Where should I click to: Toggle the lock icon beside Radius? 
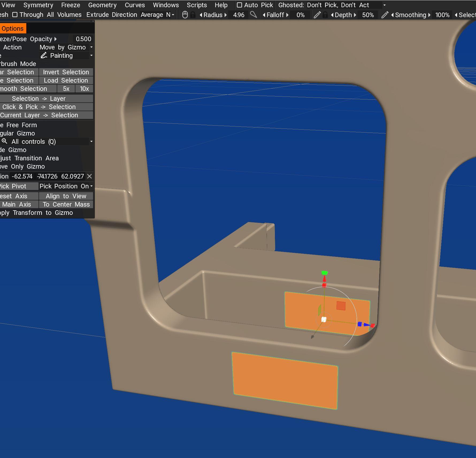(x=193, y=15)
